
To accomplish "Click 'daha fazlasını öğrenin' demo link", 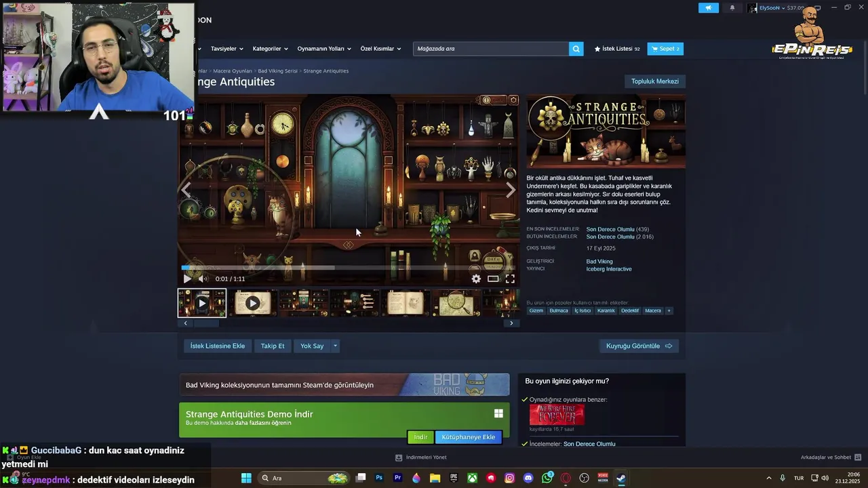I will coord(263,423).
